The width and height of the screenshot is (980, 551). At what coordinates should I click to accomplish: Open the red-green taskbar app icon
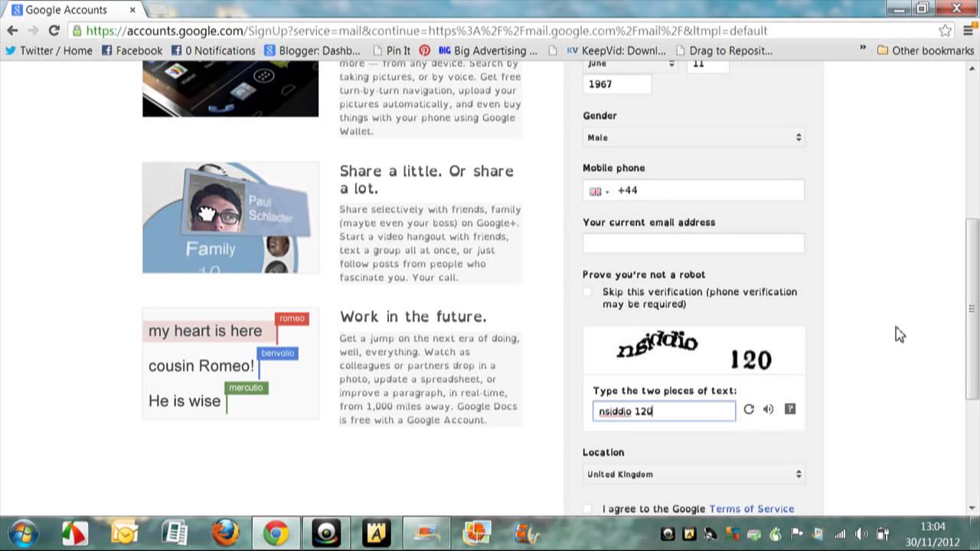click(x=74, y=533)
